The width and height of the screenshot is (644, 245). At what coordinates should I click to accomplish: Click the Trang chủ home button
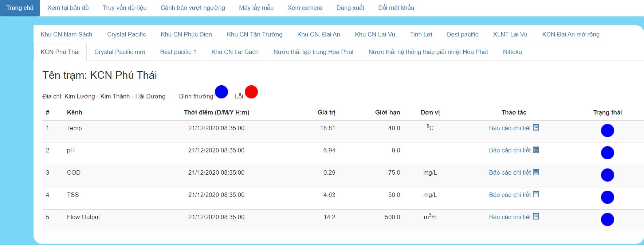[x=20, y=8]
